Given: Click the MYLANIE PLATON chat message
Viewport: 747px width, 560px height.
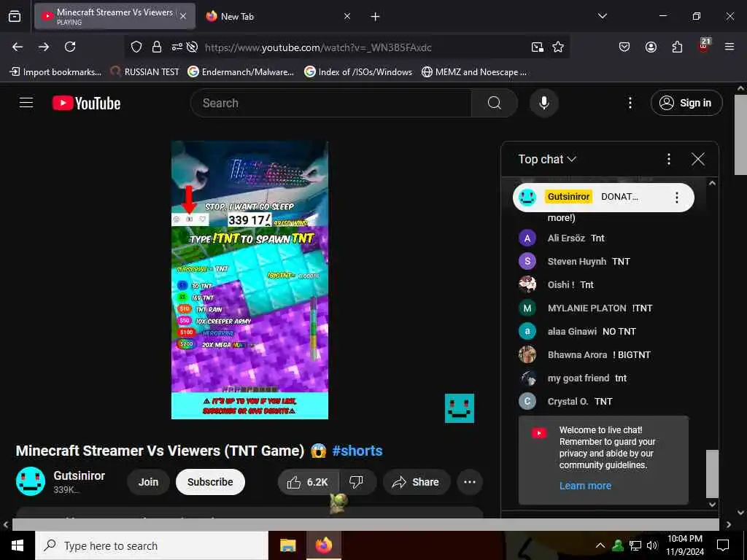Looking at the screenshot, I should click(605, 308).
